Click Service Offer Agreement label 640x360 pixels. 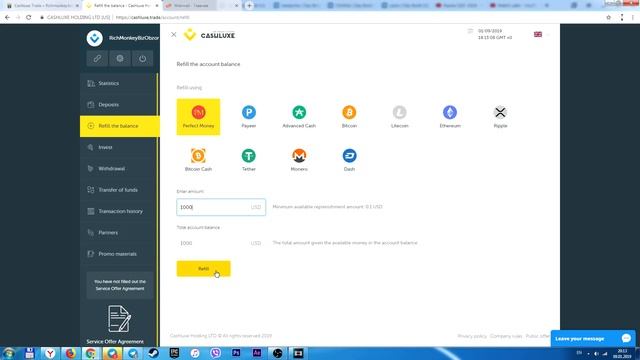tap(115, 342)
